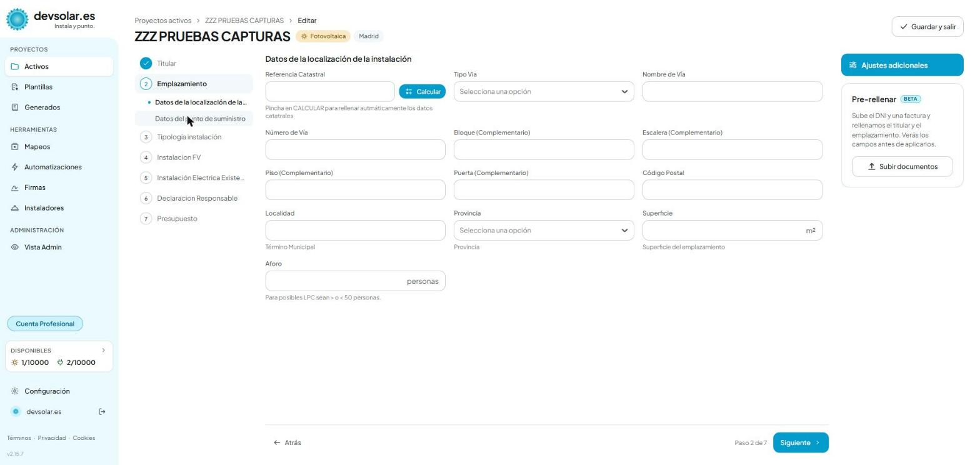Go to Tipología instalación step
Screen dimensions: 980x465
(194, 137)
